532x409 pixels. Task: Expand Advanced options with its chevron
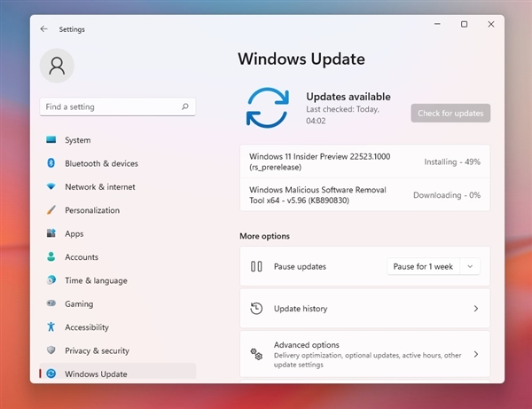(475, 354)
